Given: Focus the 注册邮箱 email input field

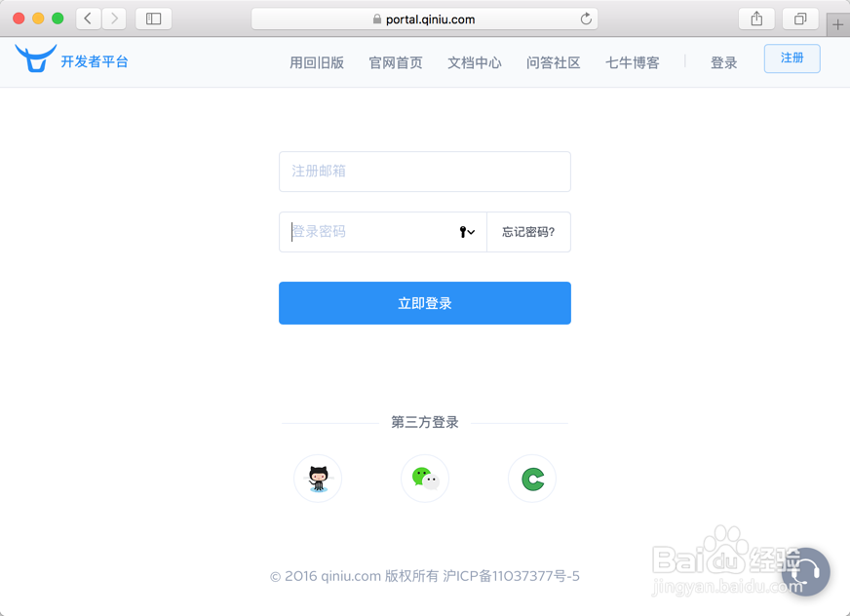Looking at the screenshot, I should coord(425,172).
